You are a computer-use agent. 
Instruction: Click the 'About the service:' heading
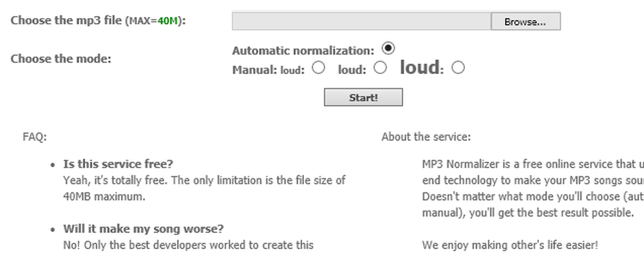[x=426, y=136]
